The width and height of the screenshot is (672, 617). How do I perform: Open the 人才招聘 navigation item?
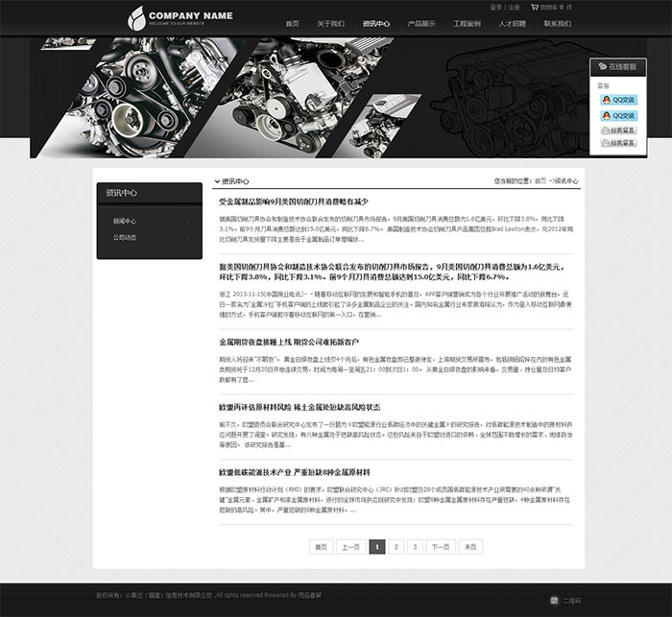coord(512,24)
